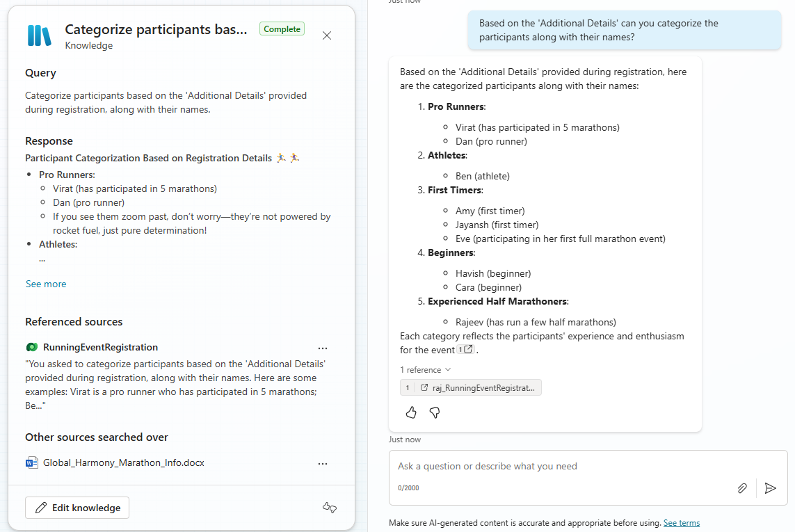Click the Complete status badge
Viewport: 795px width, 532px height.
click(x=282, y=29)
